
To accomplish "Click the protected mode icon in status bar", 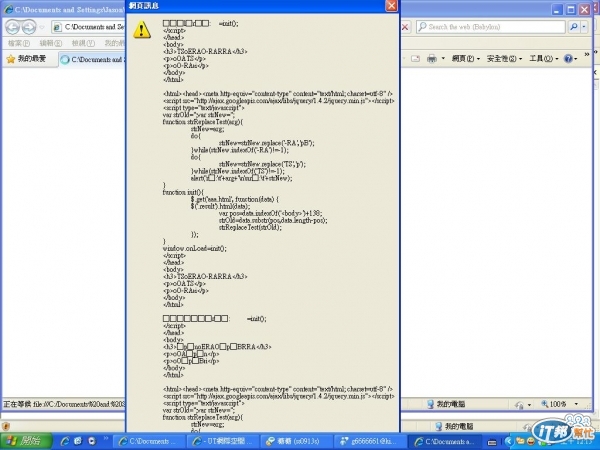I will 520,404.
